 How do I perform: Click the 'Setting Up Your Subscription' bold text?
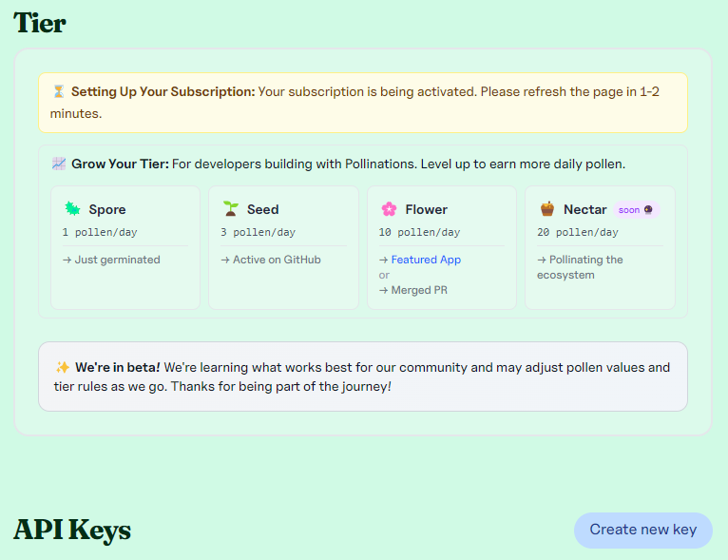click(x=163, y=92)
